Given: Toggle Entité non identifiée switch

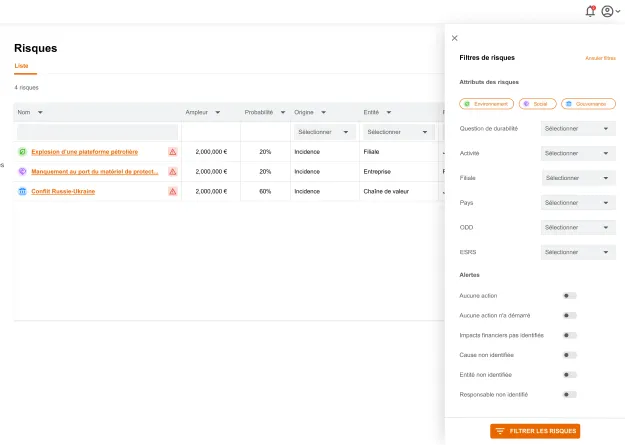Looking at the screenshot, I should (x=570, y=375).
